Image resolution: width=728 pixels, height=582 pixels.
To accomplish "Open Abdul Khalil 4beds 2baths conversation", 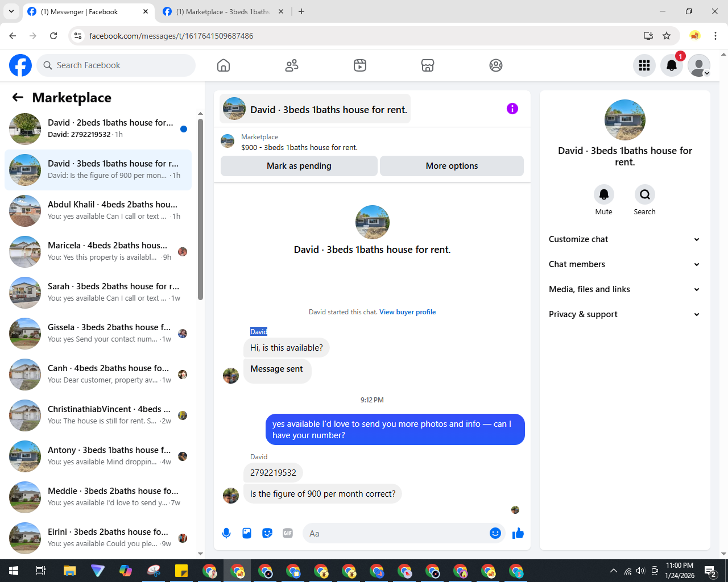I will tap(98, 211).
